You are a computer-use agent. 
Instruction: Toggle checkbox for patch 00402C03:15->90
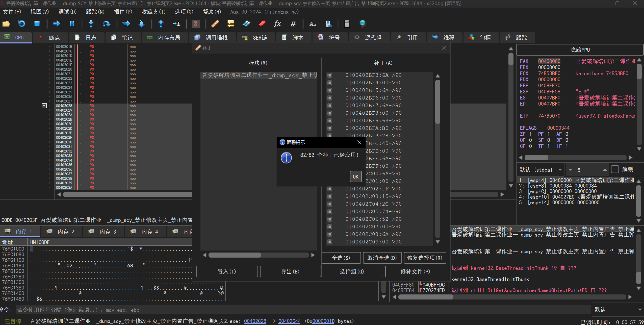click(330, 196)
